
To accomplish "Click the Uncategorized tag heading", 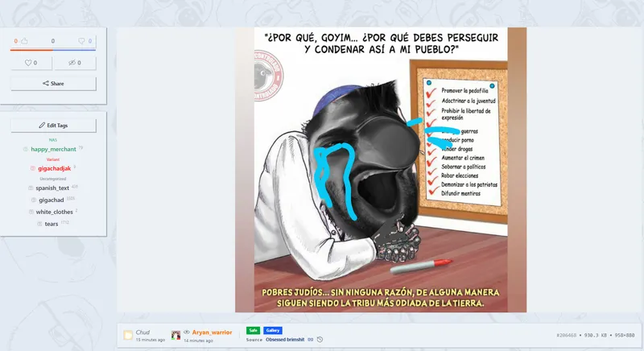I will 53,179.
